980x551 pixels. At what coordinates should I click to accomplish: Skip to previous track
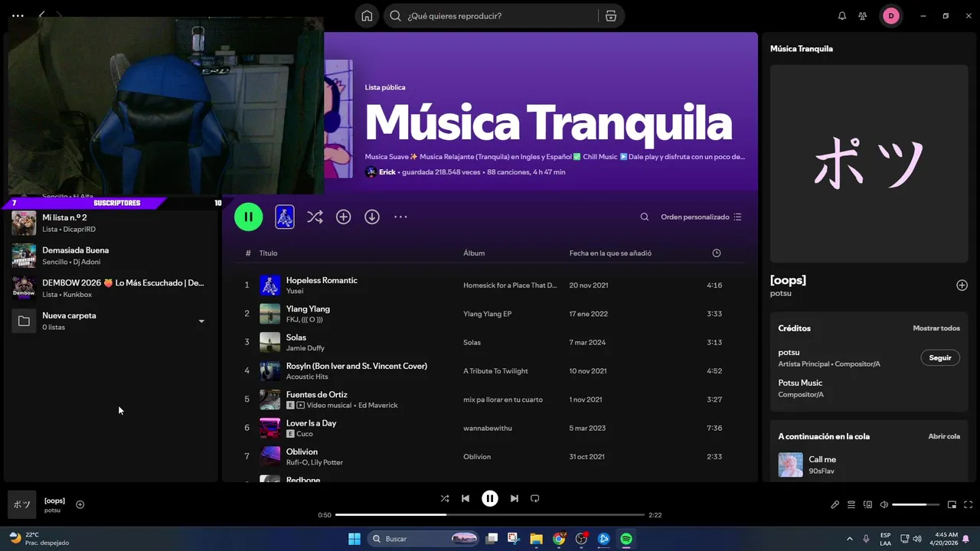point(465,498)
